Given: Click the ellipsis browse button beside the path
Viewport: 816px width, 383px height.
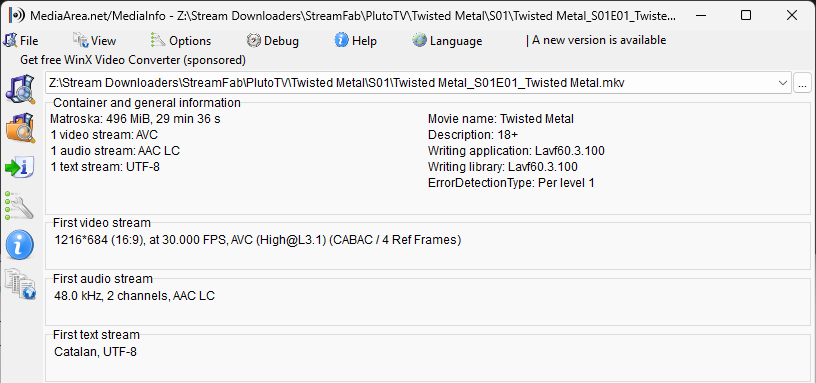Looking at the screenshot, I should pyautogui.click(x=802, y=83).
